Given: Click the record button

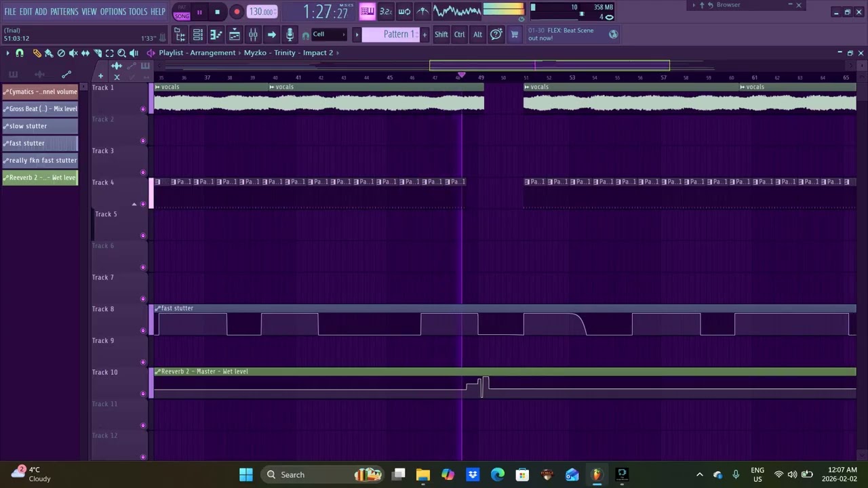Looking at the screenshot, I should click(x=236, y=12).
